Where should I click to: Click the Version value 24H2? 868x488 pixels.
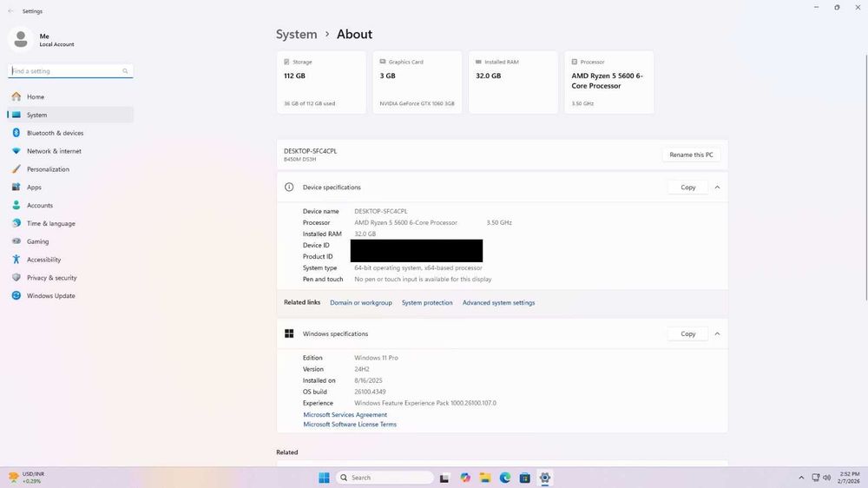[x=361, y=369]
